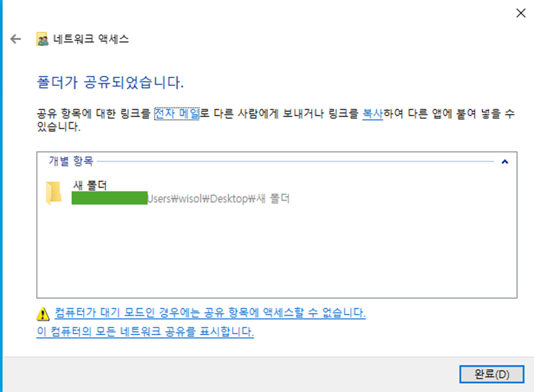The height and width of the screenshot is (392, 534).
Task: Click the 복사 link to copy
Action: pyautogui.click(x=372, y=113)
